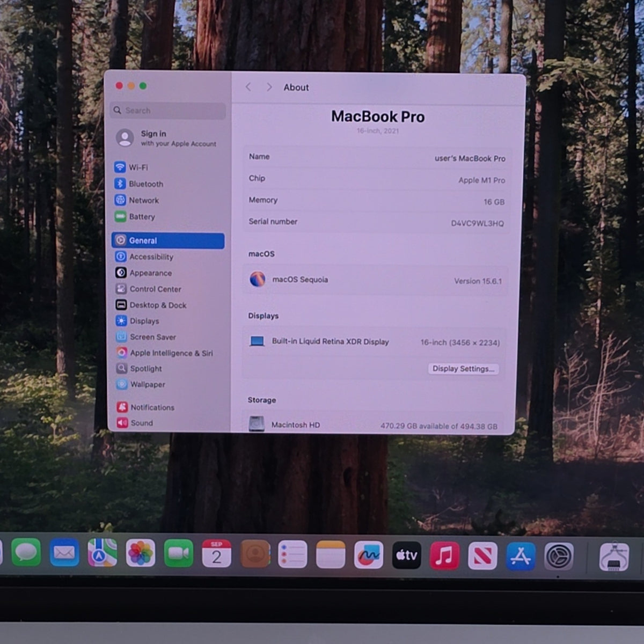The image size is (644, 644).
Task: Click the built-in display laptop icon
Action: [x=257, y=341]
